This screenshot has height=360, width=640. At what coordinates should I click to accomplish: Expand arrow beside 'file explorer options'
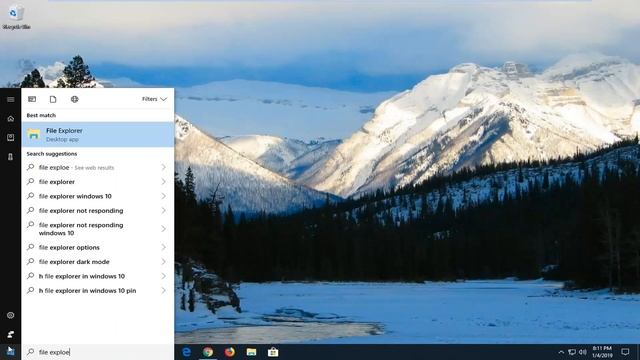tap(163, 247)
